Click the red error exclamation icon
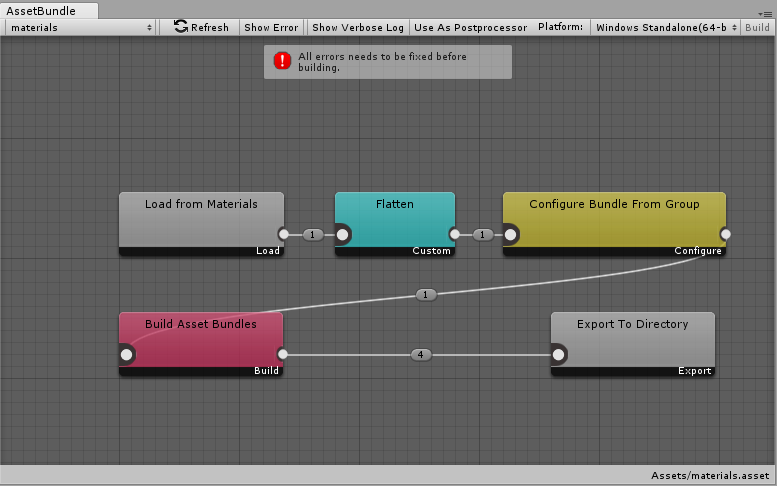This screenshot has height=486, width=777. (282, 61)
